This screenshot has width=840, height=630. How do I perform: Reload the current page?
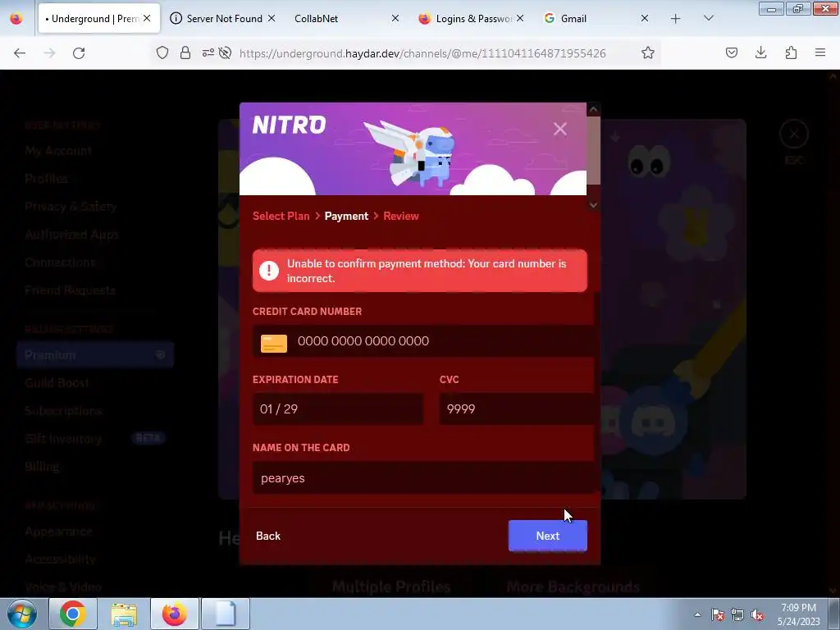[x=79, y=52]
